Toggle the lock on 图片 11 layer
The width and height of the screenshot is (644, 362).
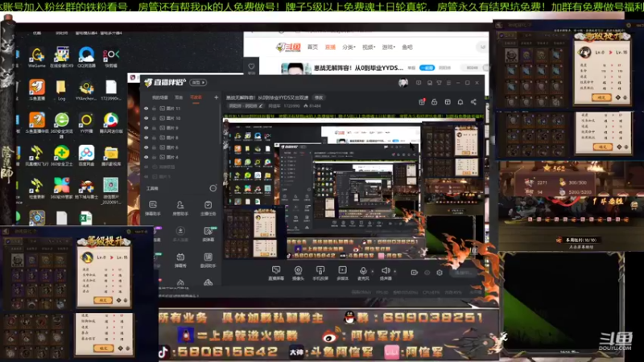pos(154,109)
